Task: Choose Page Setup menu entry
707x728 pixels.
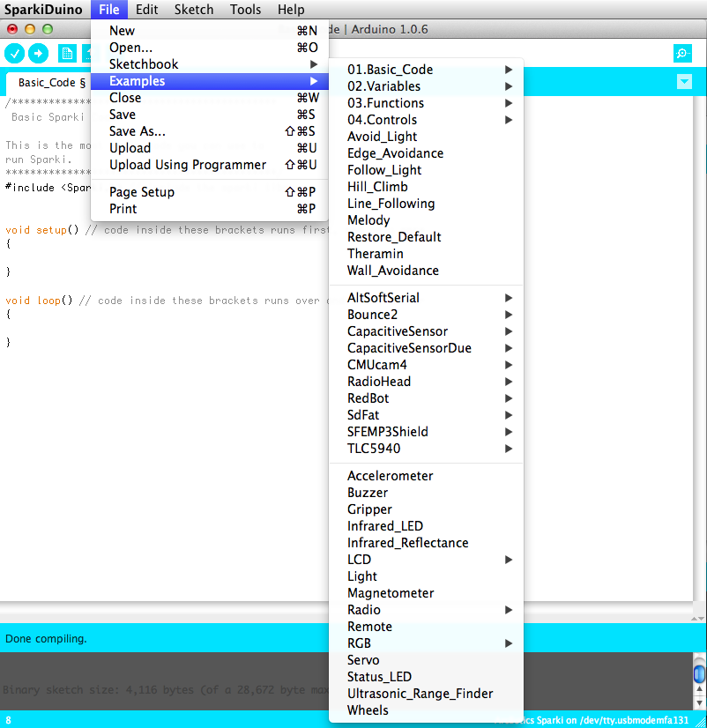Action: 210,192
